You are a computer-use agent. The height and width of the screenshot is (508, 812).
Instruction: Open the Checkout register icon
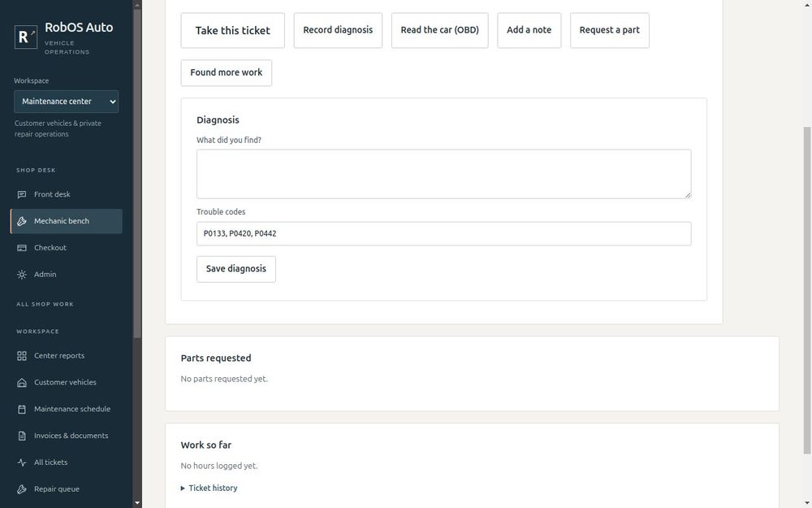coord(22,248)
